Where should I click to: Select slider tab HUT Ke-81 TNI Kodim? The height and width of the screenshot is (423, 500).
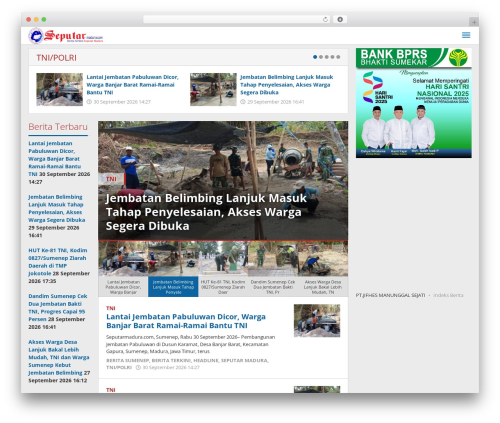point(223,287)
